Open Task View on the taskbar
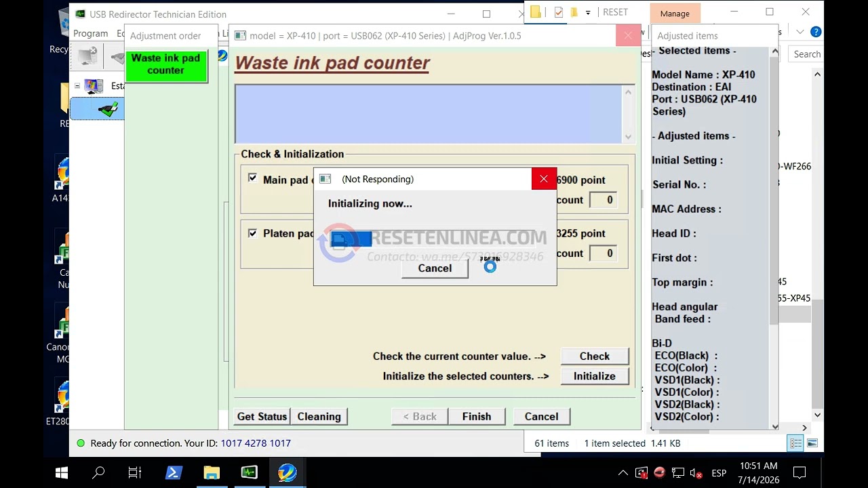The width and height of the screenshot is (868, 488). [135, 472]
